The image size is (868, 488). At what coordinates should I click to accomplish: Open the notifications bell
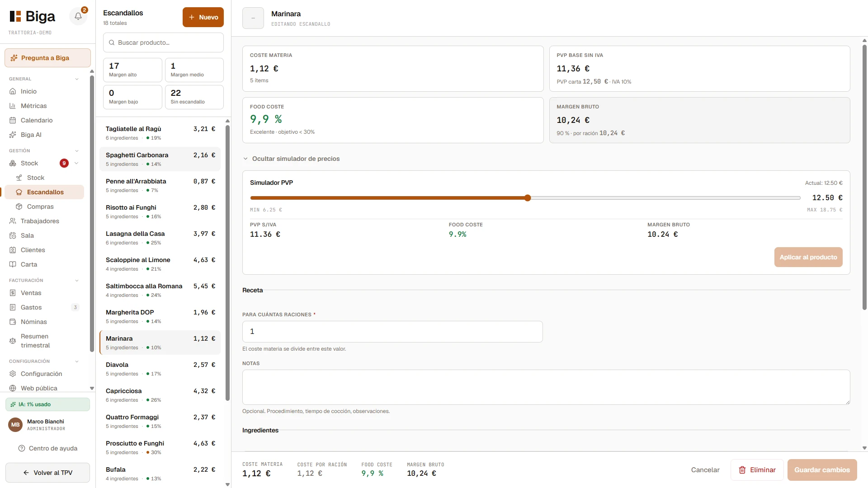[x=78, y=16]
